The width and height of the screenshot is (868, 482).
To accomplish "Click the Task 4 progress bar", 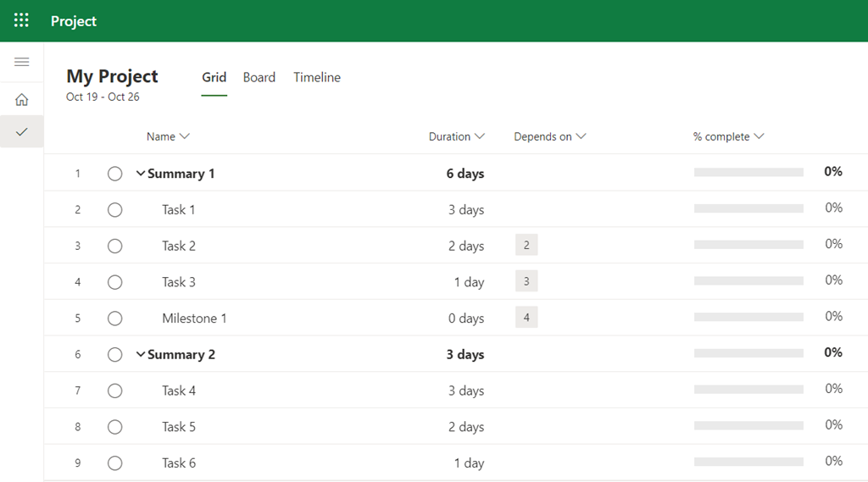I will pyautogui.click(x=748, y=391).
